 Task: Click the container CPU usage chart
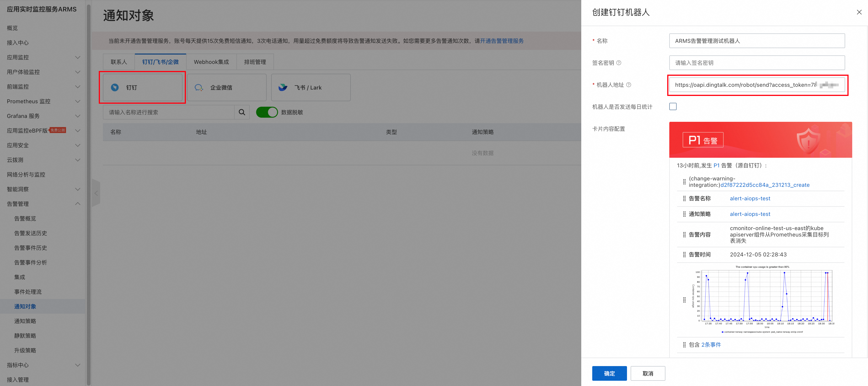click(763, 300)
